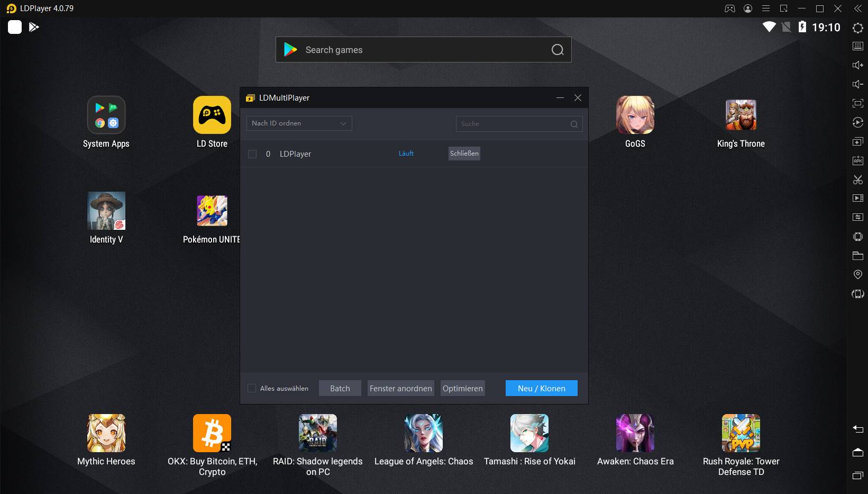868x494 pixels.
Task: Click the shake device icon
Action: (x=858, y=236)
